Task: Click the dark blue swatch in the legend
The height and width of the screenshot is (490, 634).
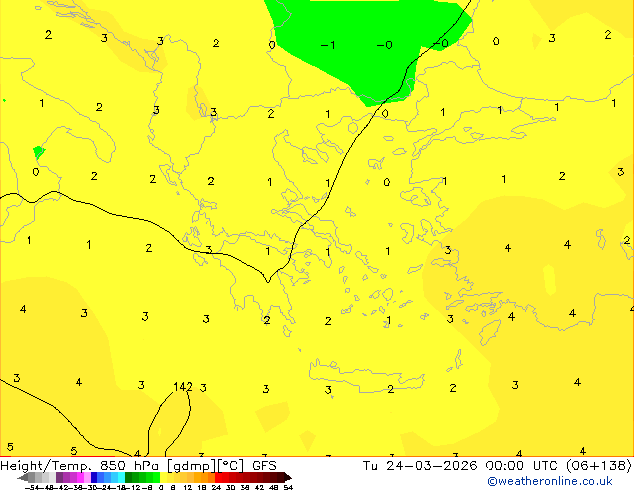Action: [x=94, y=477]
